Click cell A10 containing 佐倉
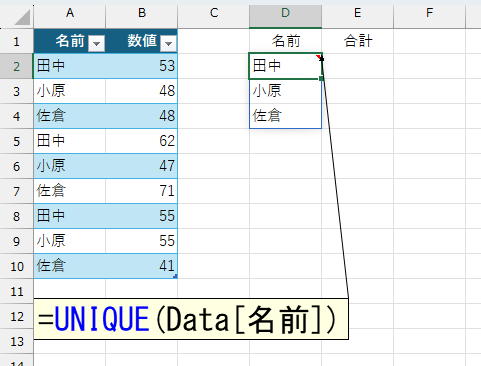Screen dimensions: 481x366 (x=70, y=266)
